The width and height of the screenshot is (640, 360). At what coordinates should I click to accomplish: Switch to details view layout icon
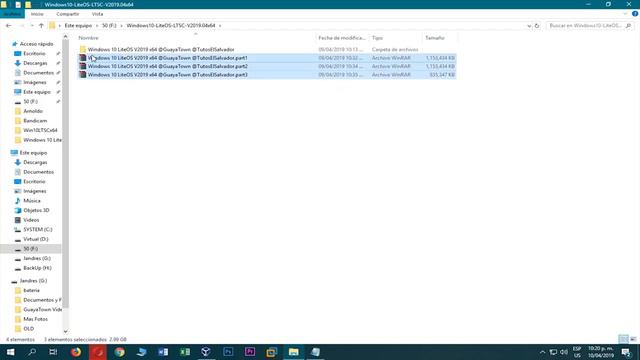[x=623, y=339]
